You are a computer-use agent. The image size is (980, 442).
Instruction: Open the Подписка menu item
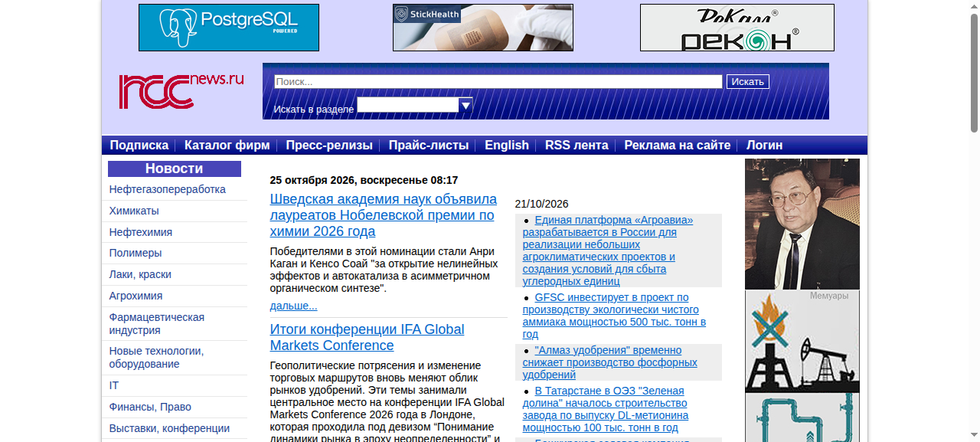[x=139, y=146]
